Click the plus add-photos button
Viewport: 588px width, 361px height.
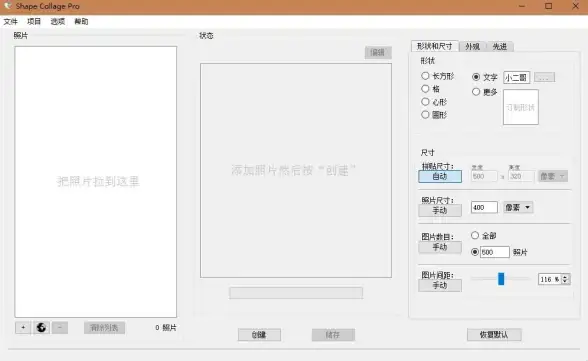(x=23, y=328)
